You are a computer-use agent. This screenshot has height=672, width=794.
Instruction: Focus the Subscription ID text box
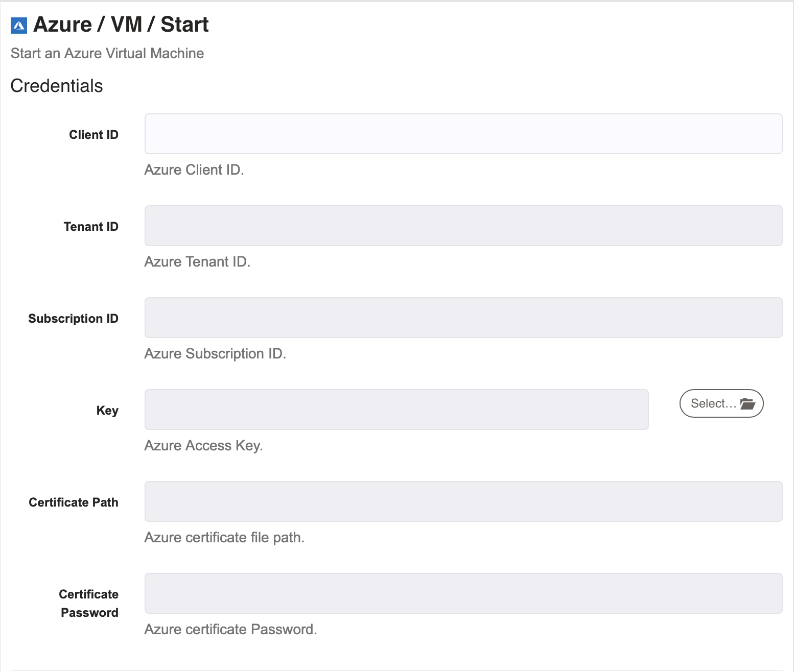(x=463, y=318)
